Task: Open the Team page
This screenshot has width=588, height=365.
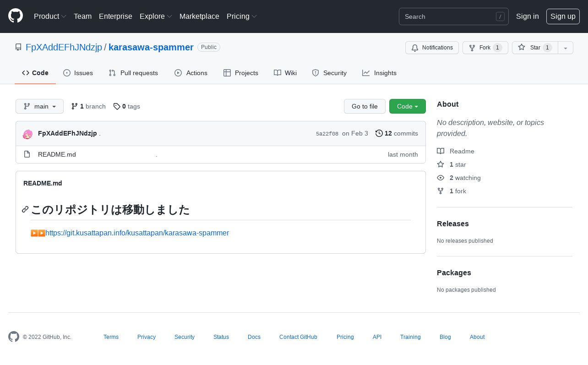Action: [82, 16]
